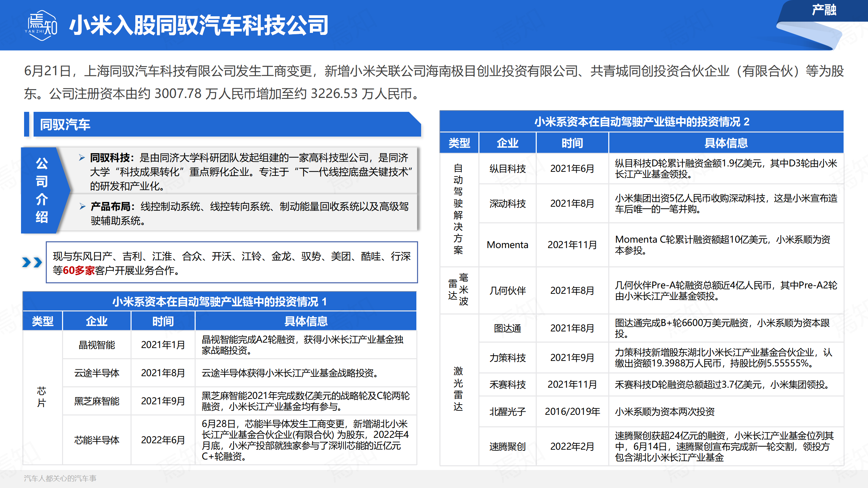Click the double chevron arrows beside the customer box
This screenshot has height=488, width=868.
point(32,262)
